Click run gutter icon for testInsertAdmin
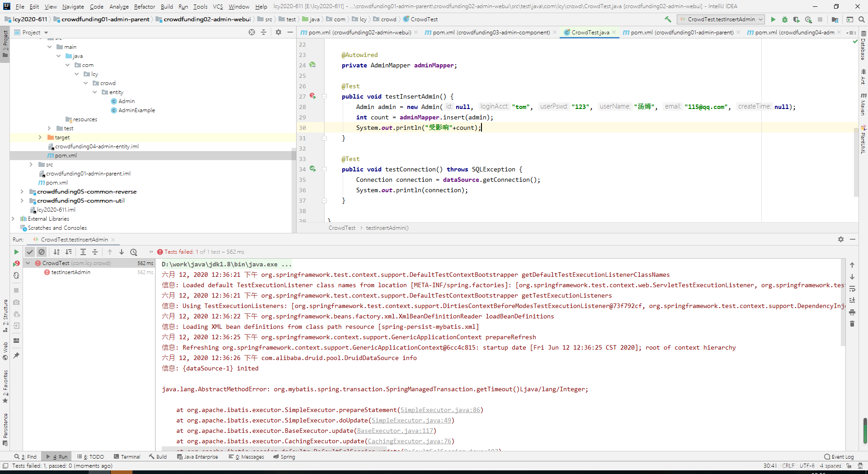This screenshot has width=868, height=474. [312, 96]
